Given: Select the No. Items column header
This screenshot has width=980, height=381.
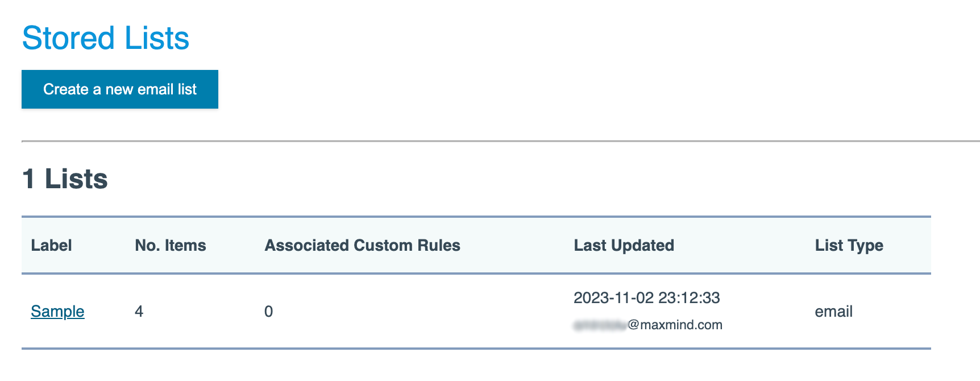Looking at the screenshot, I should click(x=171, y=245).
